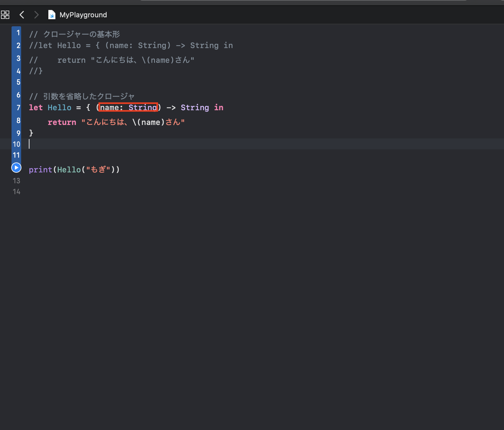Go back with the left chevron
This screenshot has height=430, width=504.
click(22, 15)
